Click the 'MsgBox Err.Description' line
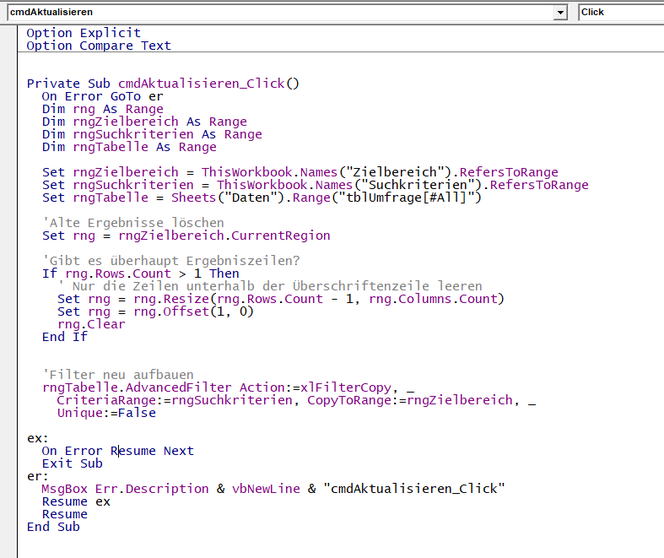The width and height of the screenshot is (664, 558). point(273,489)
